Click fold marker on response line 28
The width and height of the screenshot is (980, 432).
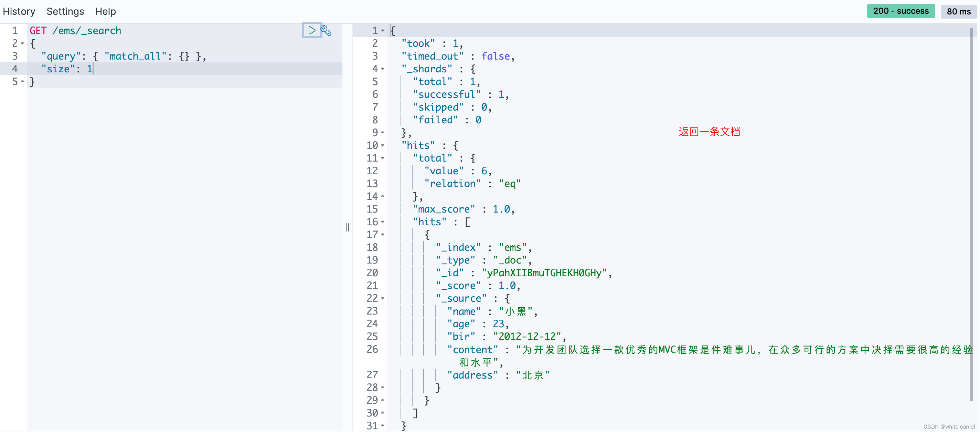(383, 388)
